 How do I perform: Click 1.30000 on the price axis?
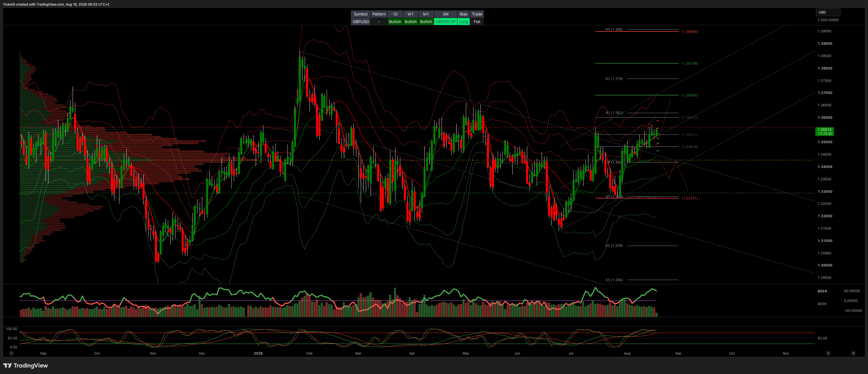point(825,265)
